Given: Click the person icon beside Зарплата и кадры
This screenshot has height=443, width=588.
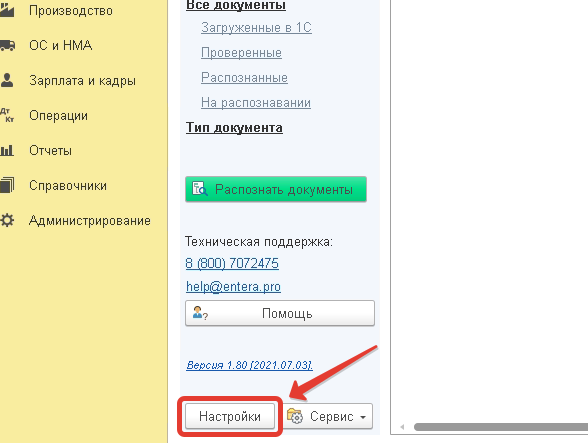Looking at the screenshot, I should (7, 80).
